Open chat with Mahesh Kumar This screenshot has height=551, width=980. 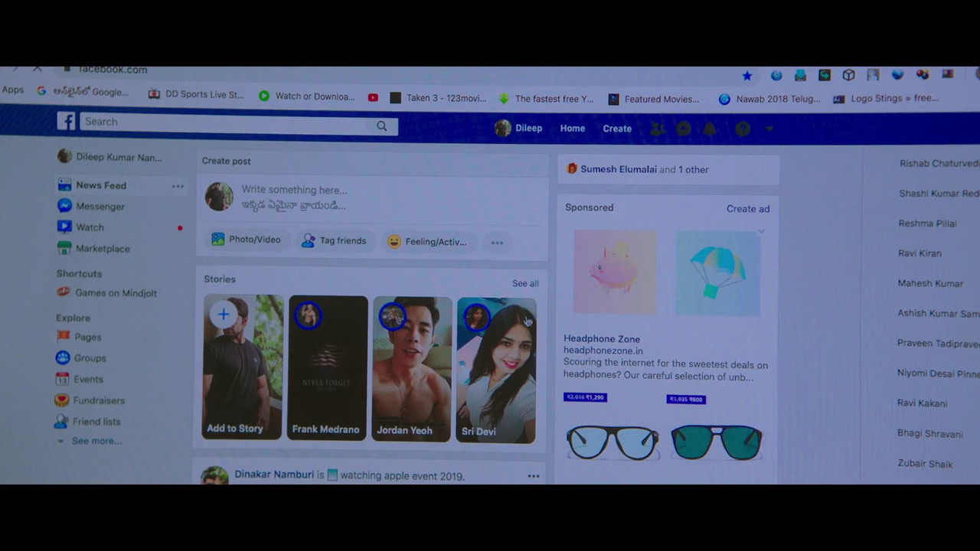(930, 283)
